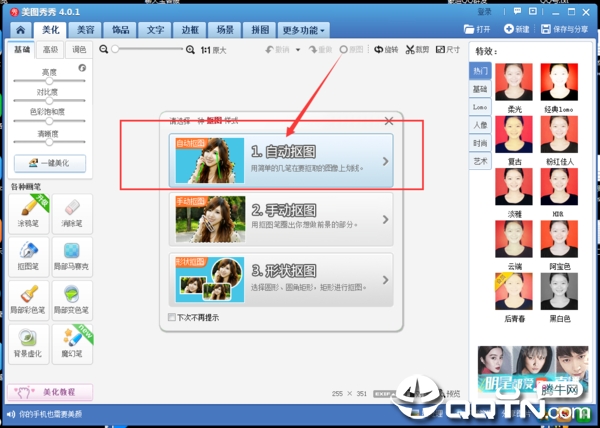Select the 涂鸦笔 doodle brush tool
Screen dimensions: 600x428
29,214
